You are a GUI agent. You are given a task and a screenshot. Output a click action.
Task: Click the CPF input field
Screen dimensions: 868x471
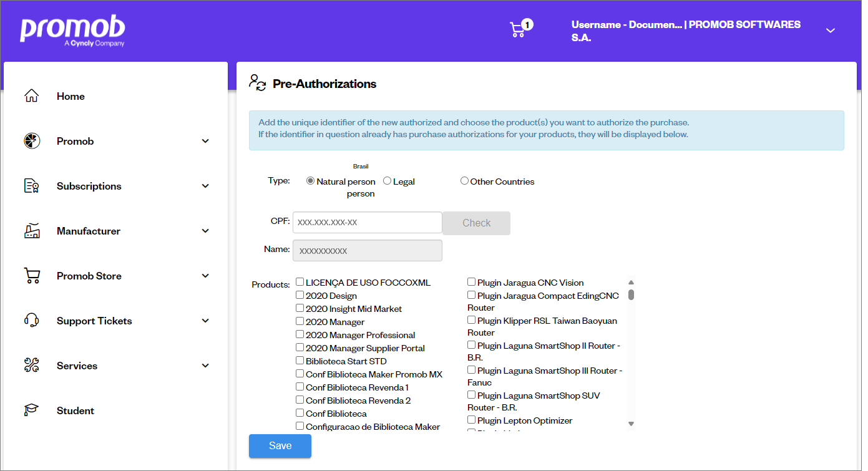pos(368,222)
